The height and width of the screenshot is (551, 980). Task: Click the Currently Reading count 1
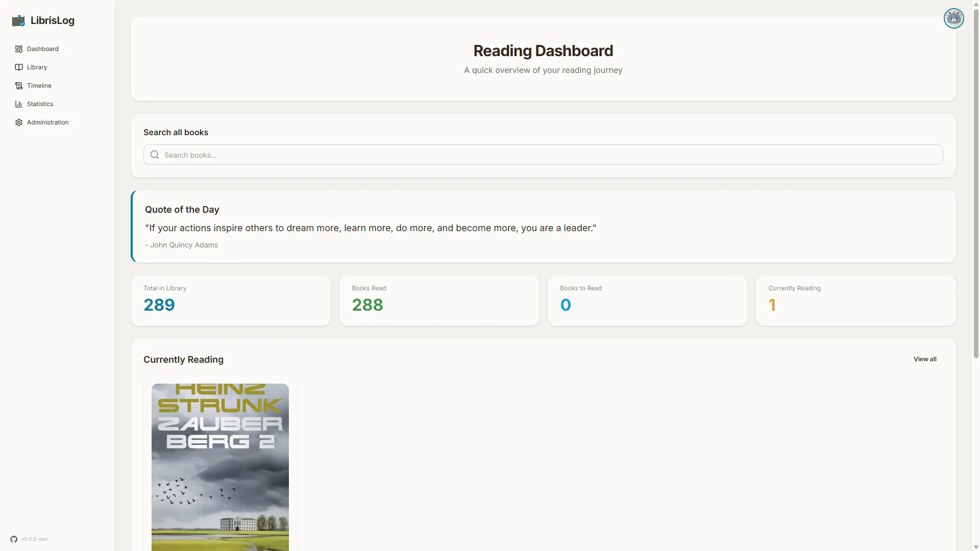point(772,305)
